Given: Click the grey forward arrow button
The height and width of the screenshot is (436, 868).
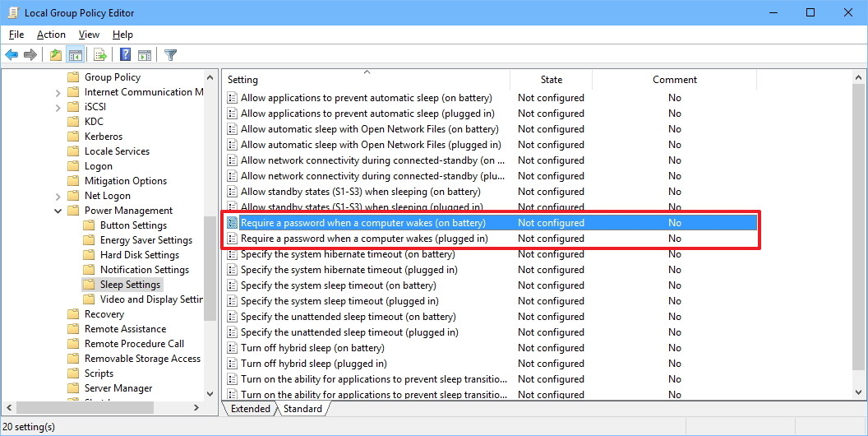Looking at the screenshot, I should tap(30, 55).
